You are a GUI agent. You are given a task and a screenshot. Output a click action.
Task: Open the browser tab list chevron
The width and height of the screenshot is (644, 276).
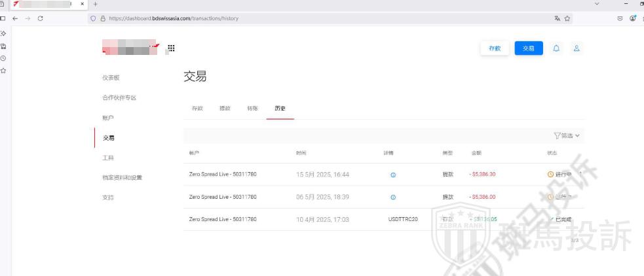[596, 5]
